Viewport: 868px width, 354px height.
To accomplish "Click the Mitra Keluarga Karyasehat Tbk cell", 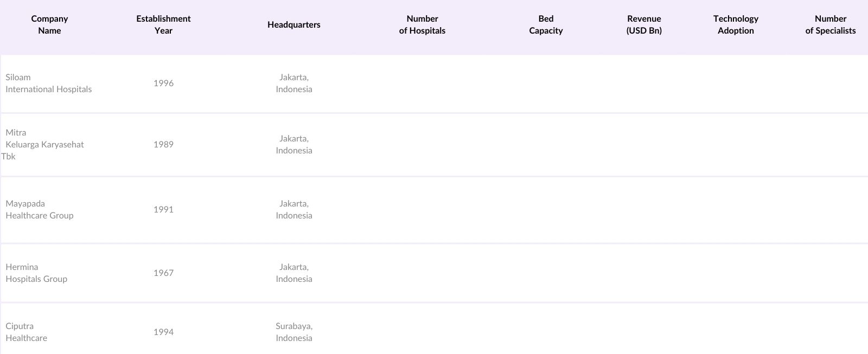I will click(44, 145).
